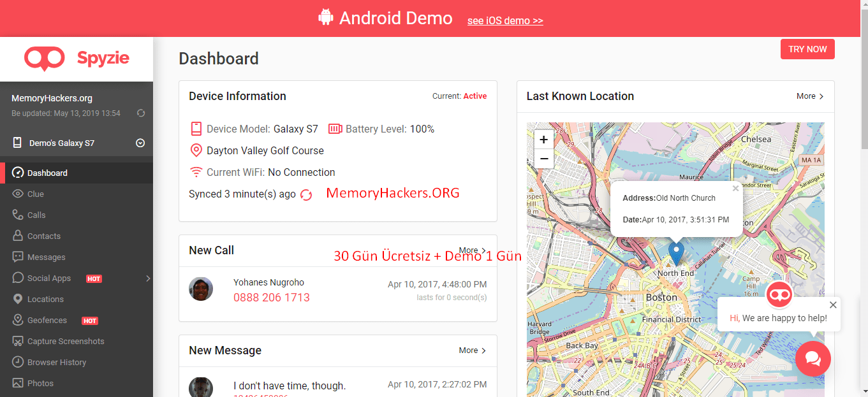The width and height of the screenshot is (868, 397).
Task: Open the Capture Screenshots menu item
Action: 77,341
